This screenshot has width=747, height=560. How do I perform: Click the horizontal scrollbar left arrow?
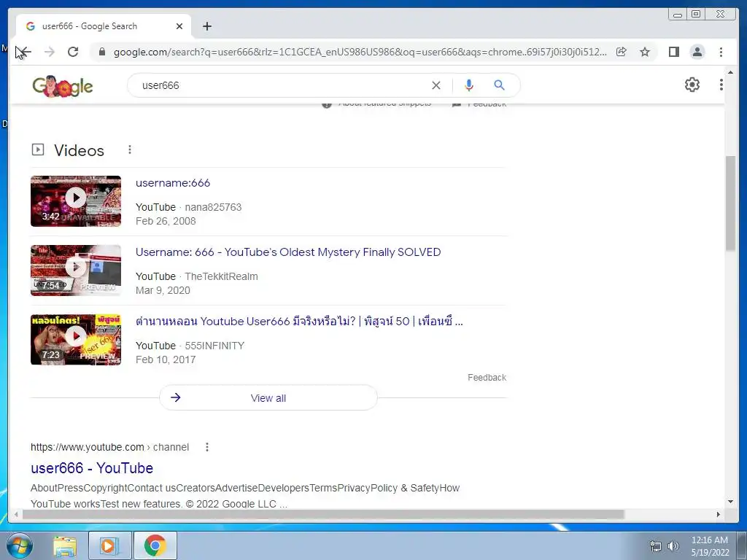coord(16,514)
